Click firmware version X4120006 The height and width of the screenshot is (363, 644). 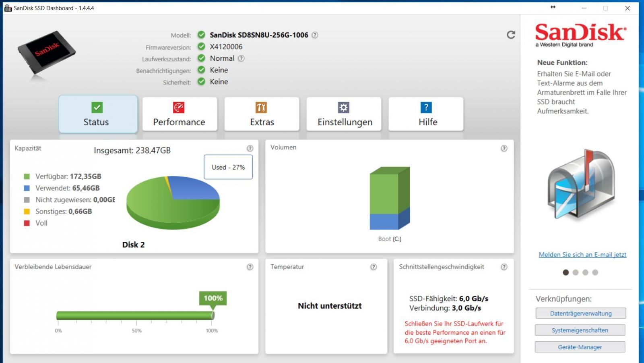click(226, 47)
